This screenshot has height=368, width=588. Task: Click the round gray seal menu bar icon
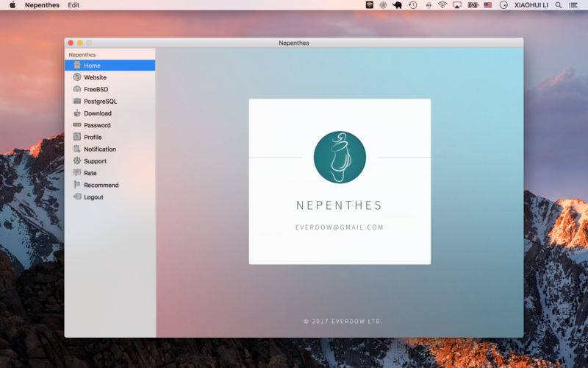pos(383,5)
